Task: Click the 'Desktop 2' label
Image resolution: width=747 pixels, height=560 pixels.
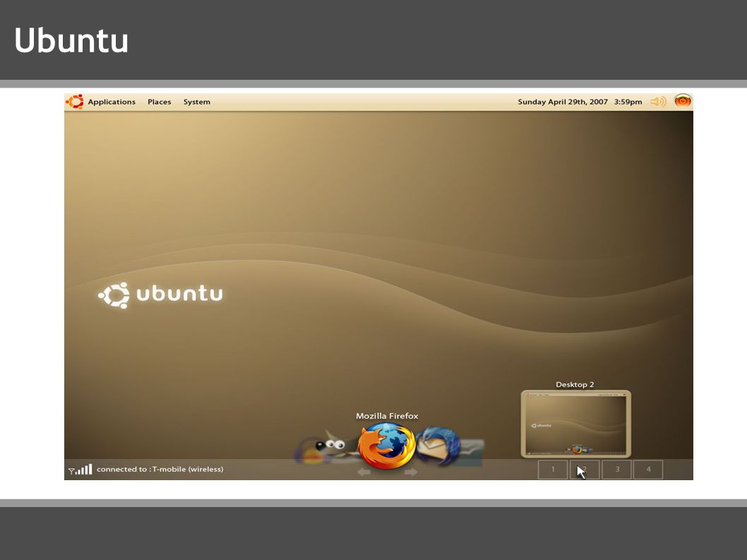Action: [575, 385]
